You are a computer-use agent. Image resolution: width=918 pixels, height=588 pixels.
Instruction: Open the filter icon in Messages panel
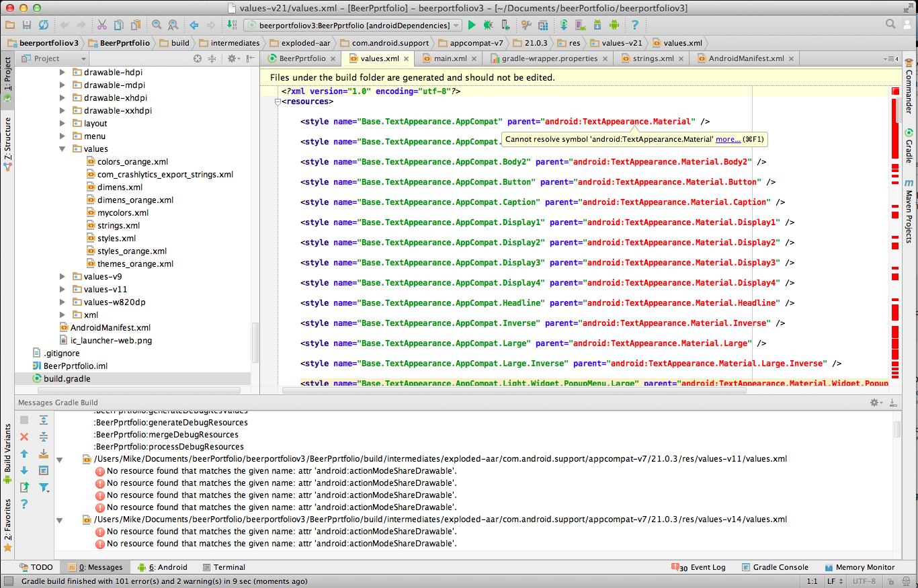[x=43, y=487]
